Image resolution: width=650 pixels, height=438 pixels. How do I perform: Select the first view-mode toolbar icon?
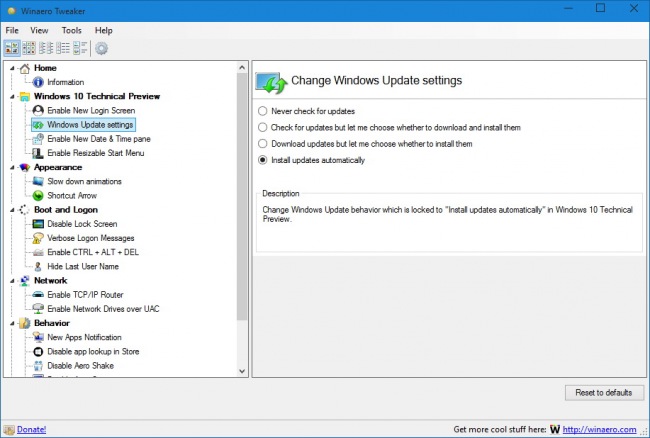point(12,48)
